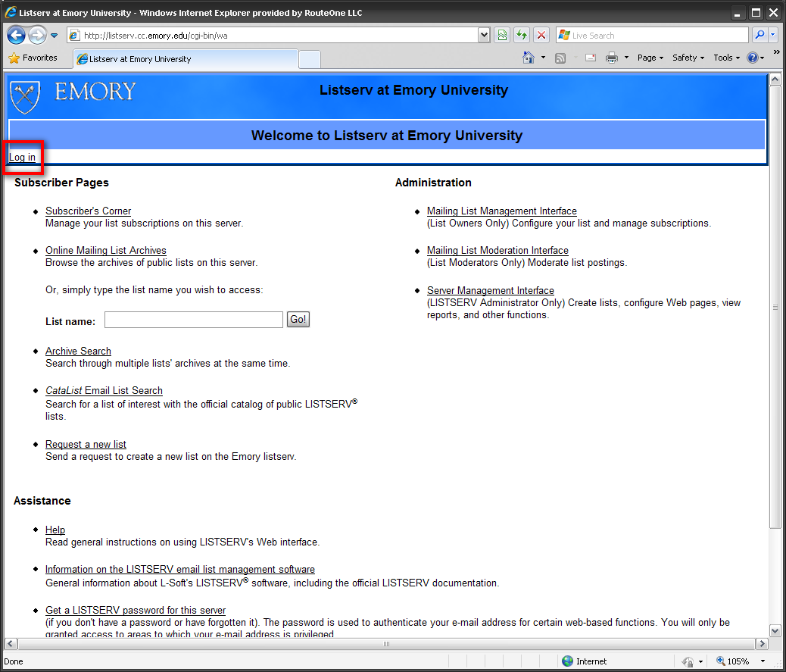Click the search magnifier button
The width and height of the screenshot is (786, 672).
[760, 35]
